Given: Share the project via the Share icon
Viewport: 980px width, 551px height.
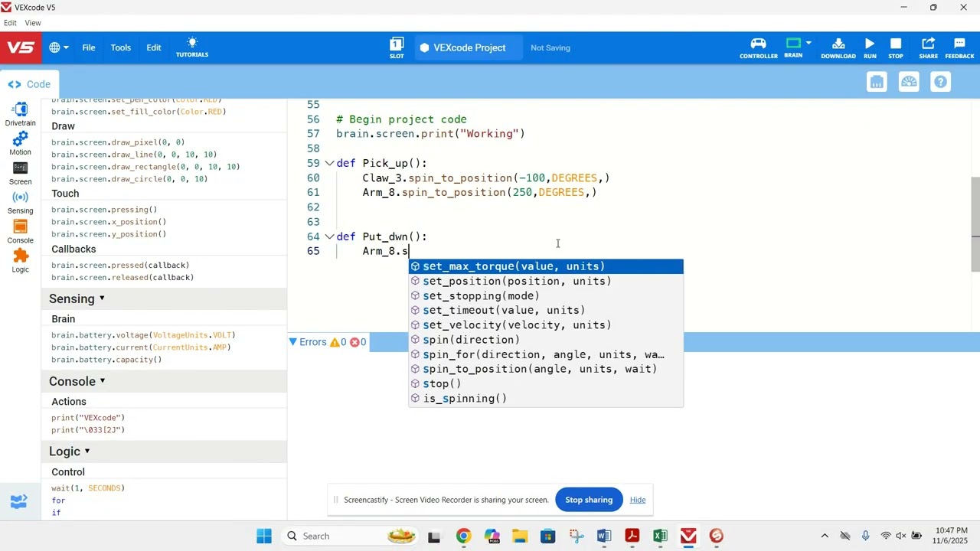Looking at the screenshot, I should 929,47.
